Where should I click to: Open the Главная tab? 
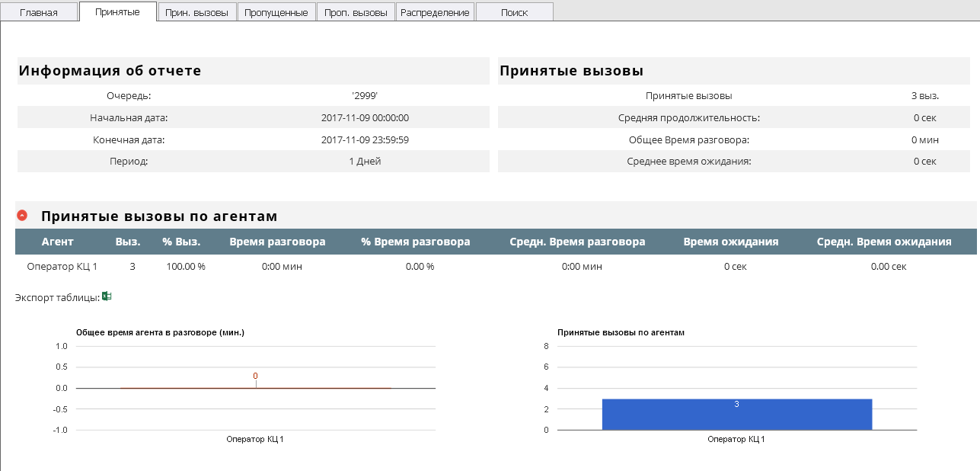[39, 12]
